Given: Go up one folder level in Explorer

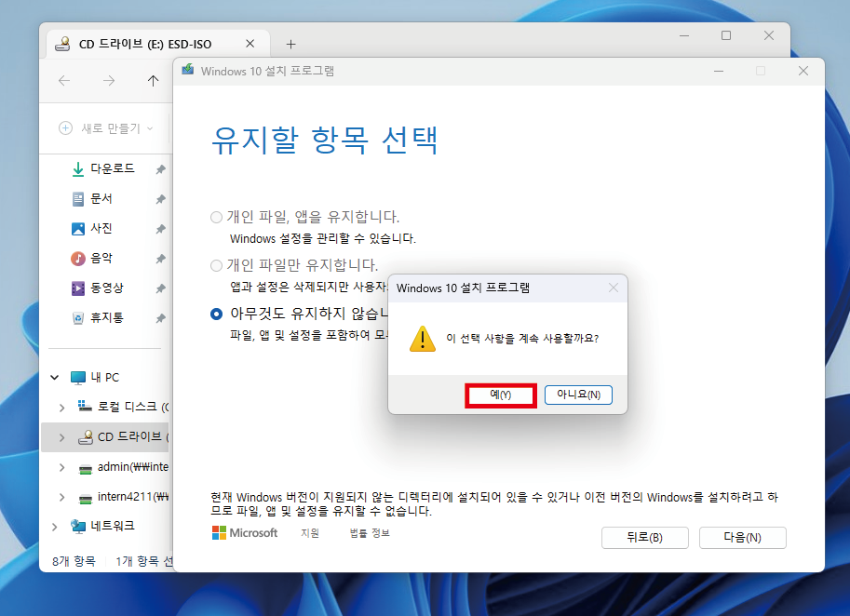Looking at the screenshot, I should pos(154,81).
